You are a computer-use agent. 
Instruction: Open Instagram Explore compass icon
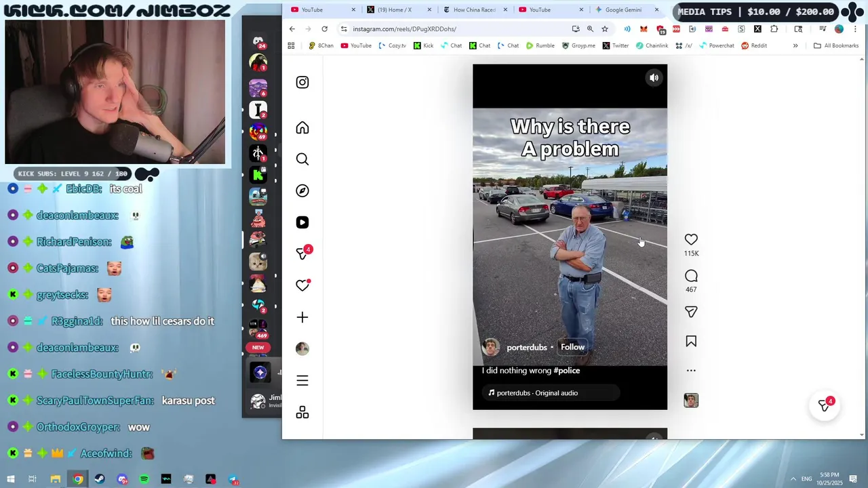pyautogui.click(x=302, y=190)
